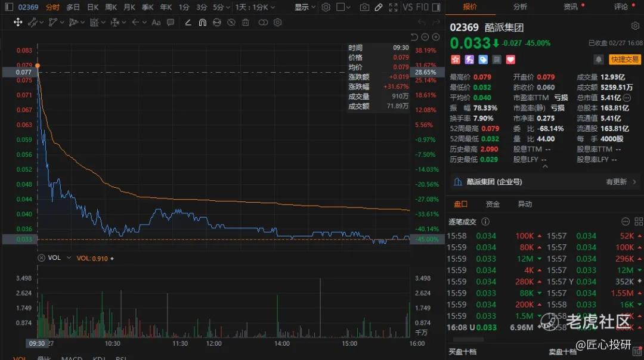Open the more options ellipsis in 逐笔成交
The width and height of the screenshot is (644, 360).
click(625, 222)
